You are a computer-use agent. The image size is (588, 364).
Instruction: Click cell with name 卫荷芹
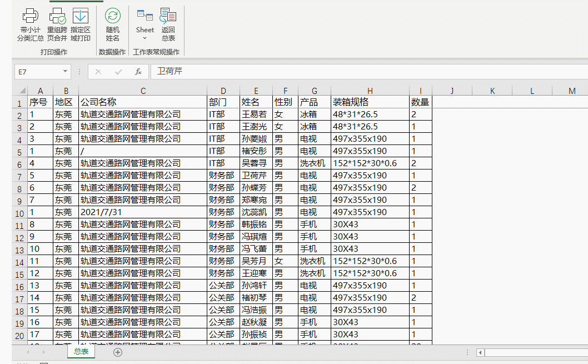[256, 176]
